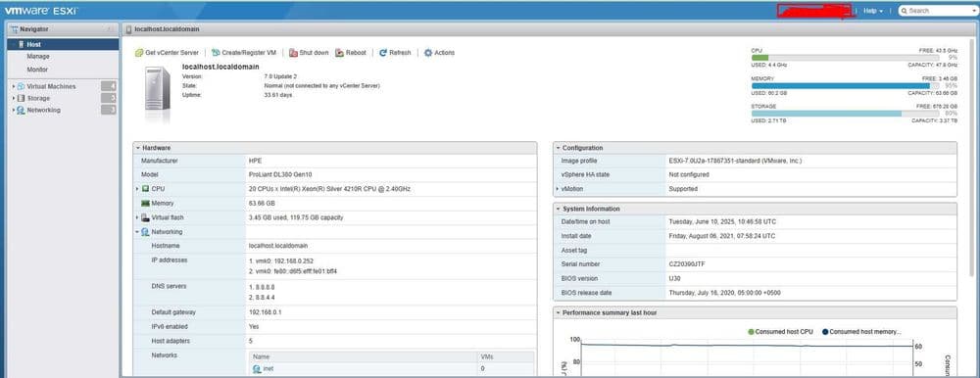This screenshot has width=980, height=378.
Task: Click the serial number CZ20390JTF
Action: point(688,264)
